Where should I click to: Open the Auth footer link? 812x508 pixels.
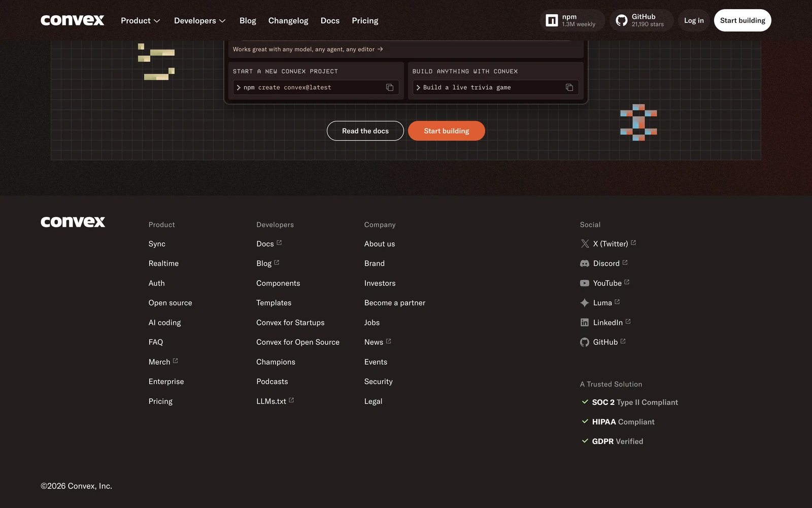pyautogui.click(x=156, y=283)
